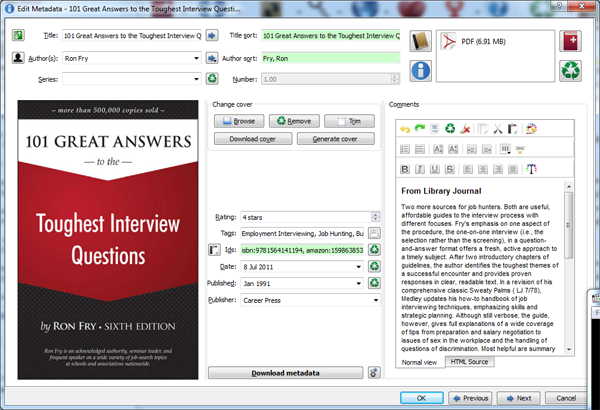Go to the Next book
Image resolution: width=600 pixels, height=410 pixels.
[x=518, y=398]
